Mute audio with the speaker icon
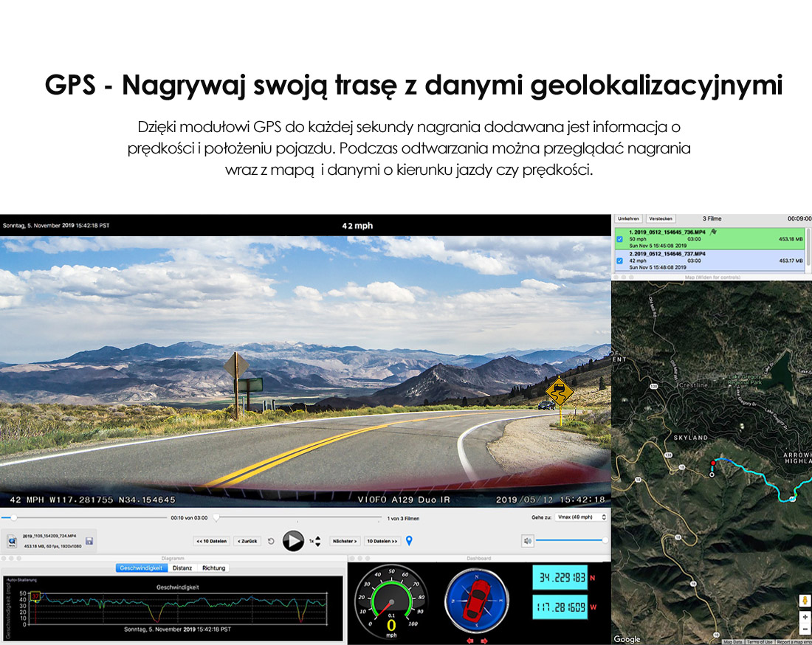This screenshot has width=812, height=645. click(x=527, y=541)
